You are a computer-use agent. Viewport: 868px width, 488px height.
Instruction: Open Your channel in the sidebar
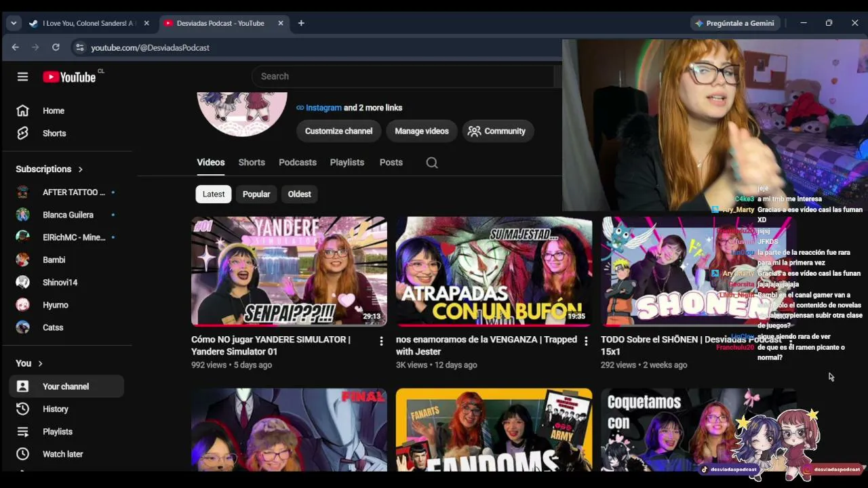(x=66, y=386)
